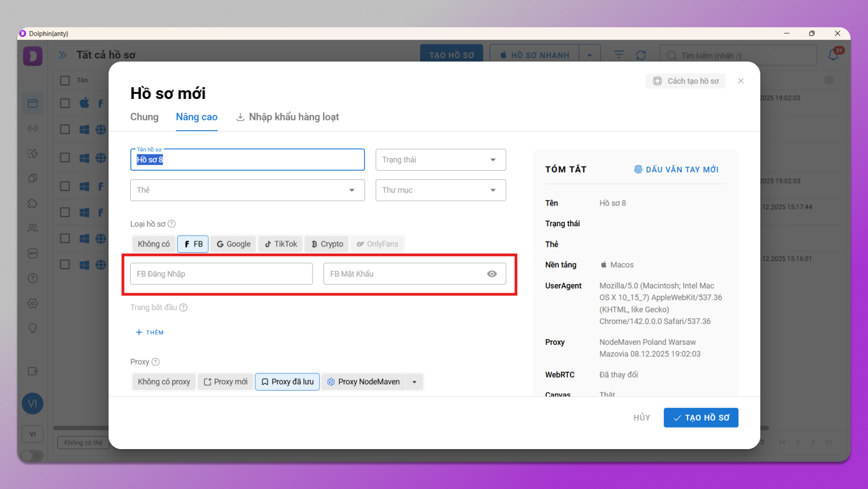Image resolution: width=868 pixels, height=489 pixels.
Task: Click the TẠO HỒ SƠ confirm button
Action: [701, 418]
